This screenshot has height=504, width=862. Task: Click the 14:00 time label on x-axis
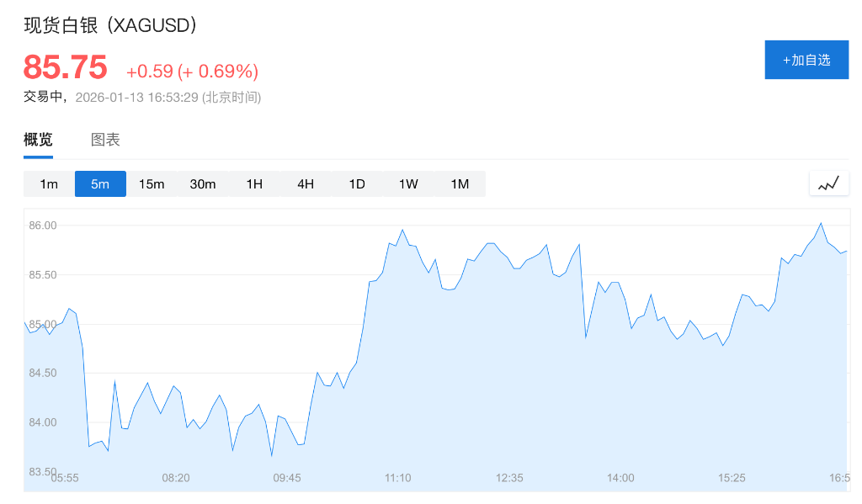620,478
